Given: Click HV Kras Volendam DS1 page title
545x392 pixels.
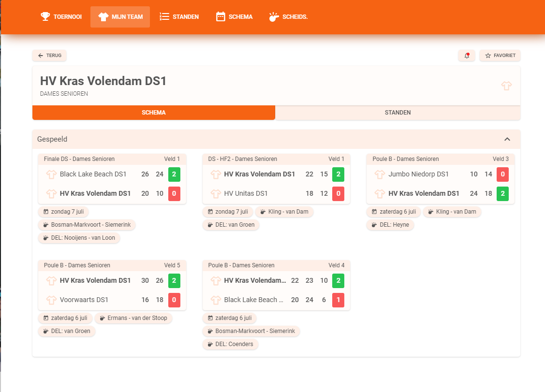Looking at the screenshot, I should coord(103,81).
